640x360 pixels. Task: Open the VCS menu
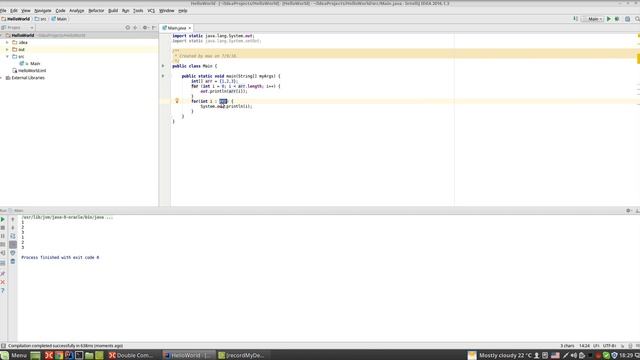point(151,11)
